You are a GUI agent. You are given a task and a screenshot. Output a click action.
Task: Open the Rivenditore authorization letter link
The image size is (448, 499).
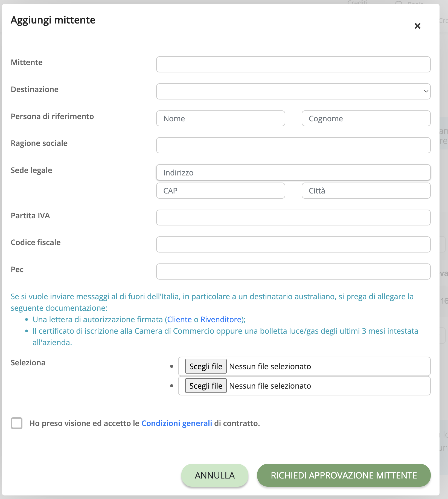pyautogui.click(x=221, y=319)
